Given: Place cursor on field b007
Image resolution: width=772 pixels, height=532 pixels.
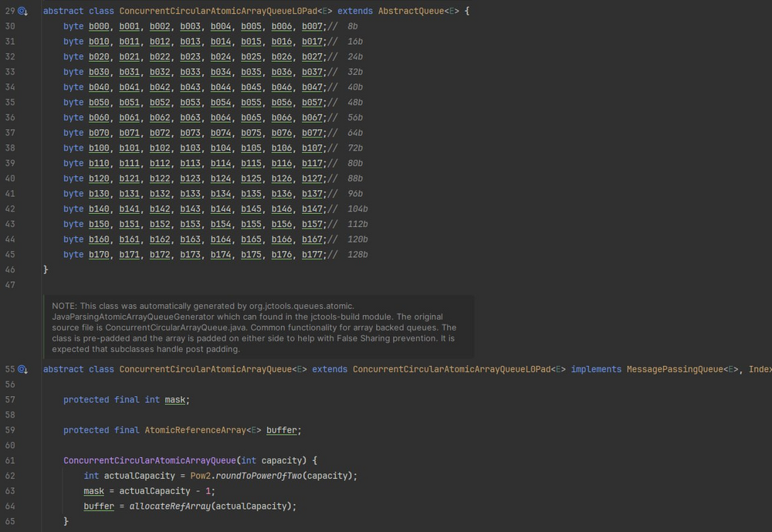Looking at the screenshot, I should tap(312, 26).
